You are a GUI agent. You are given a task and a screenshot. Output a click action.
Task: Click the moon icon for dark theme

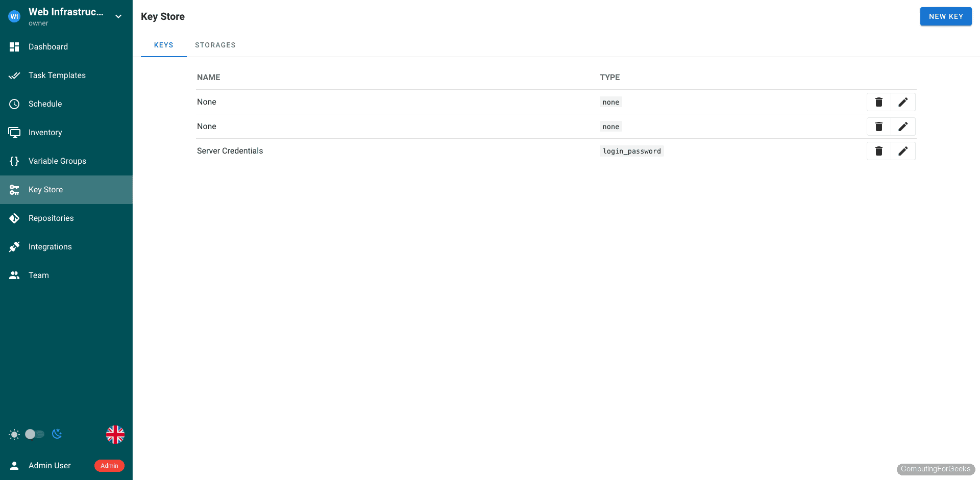(57, 434)
